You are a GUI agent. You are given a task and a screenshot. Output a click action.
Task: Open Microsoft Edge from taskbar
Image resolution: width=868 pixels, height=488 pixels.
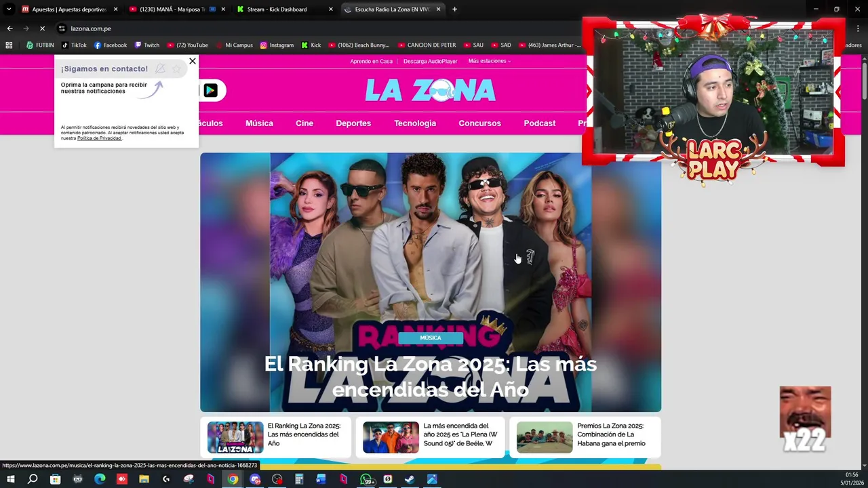100,479
